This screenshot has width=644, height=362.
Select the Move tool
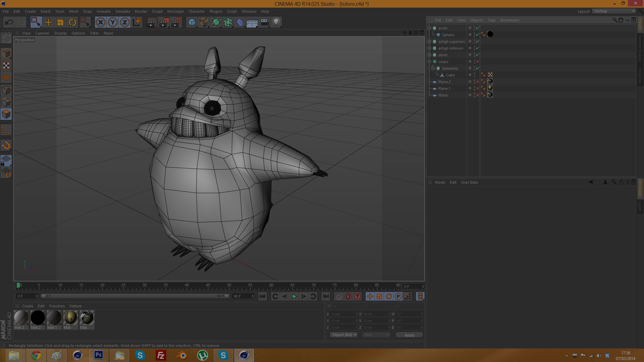coord(48,22)
